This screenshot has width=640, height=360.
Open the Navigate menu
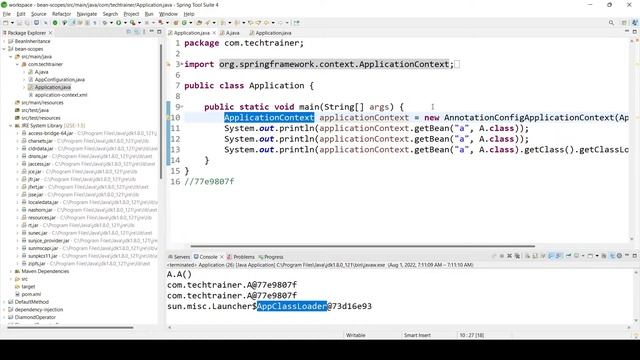(x=87, y=14)
